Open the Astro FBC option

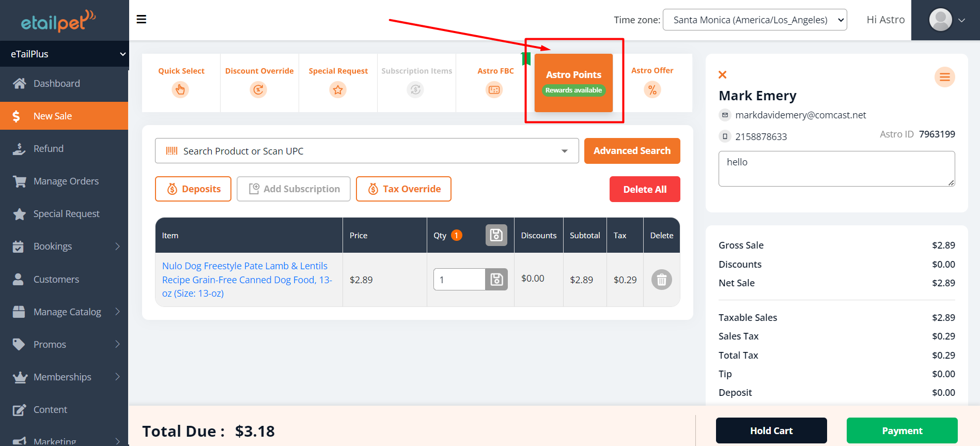tap(494, 90)
